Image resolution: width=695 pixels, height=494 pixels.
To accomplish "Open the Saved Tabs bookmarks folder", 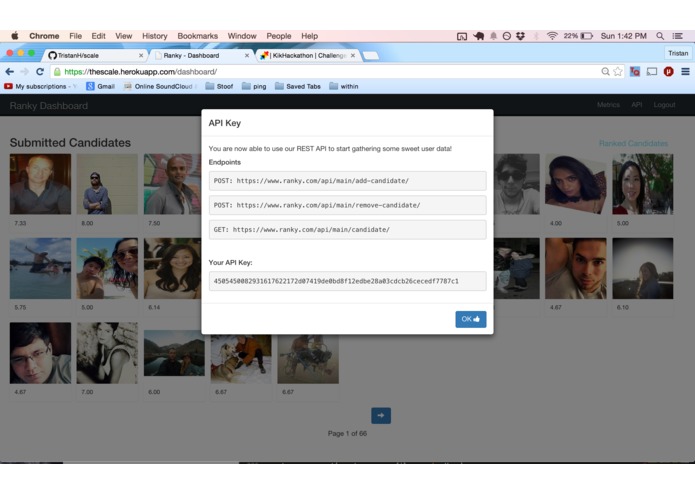I will [297, 86].
